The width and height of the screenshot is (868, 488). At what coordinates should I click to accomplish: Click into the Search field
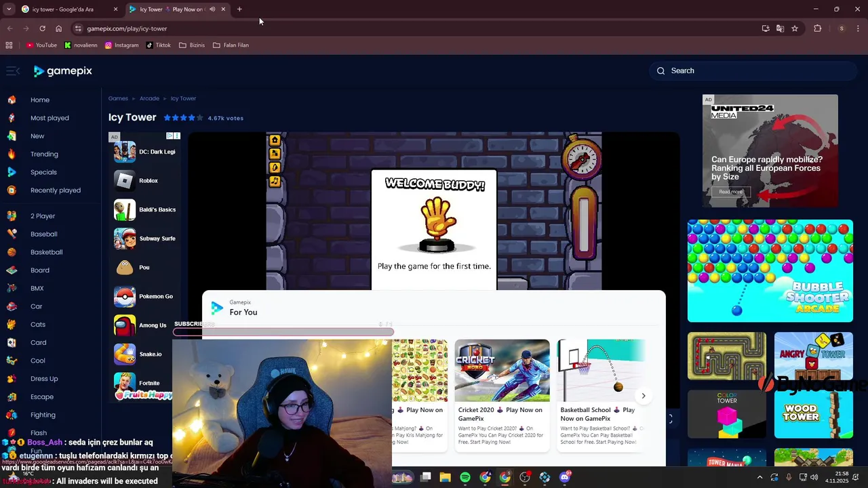tap(753, 70)
